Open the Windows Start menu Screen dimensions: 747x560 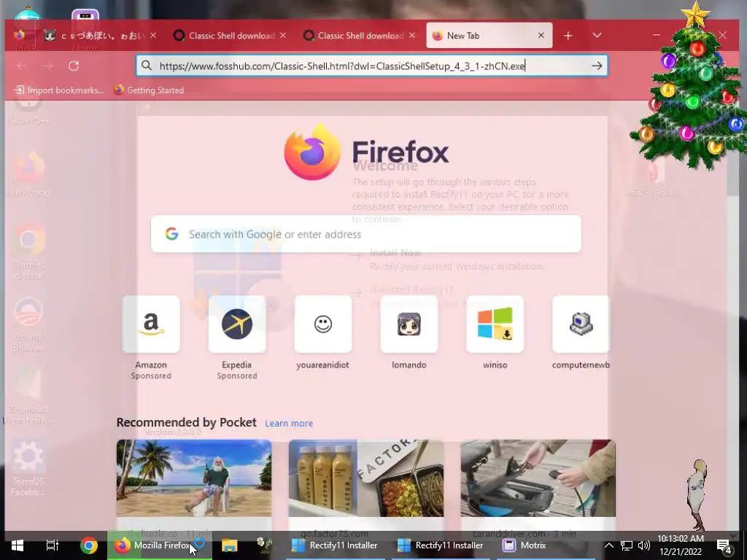coord(18,545)
